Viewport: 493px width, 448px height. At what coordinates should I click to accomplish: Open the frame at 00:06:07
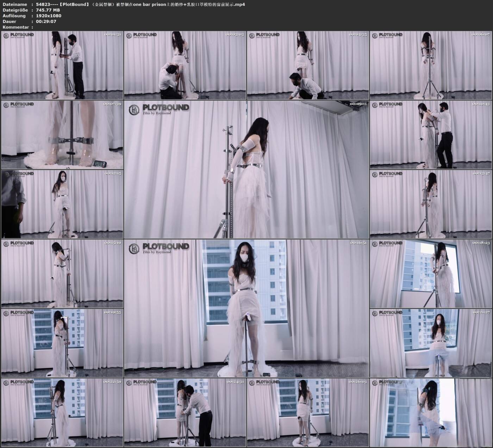coord(431,65)
